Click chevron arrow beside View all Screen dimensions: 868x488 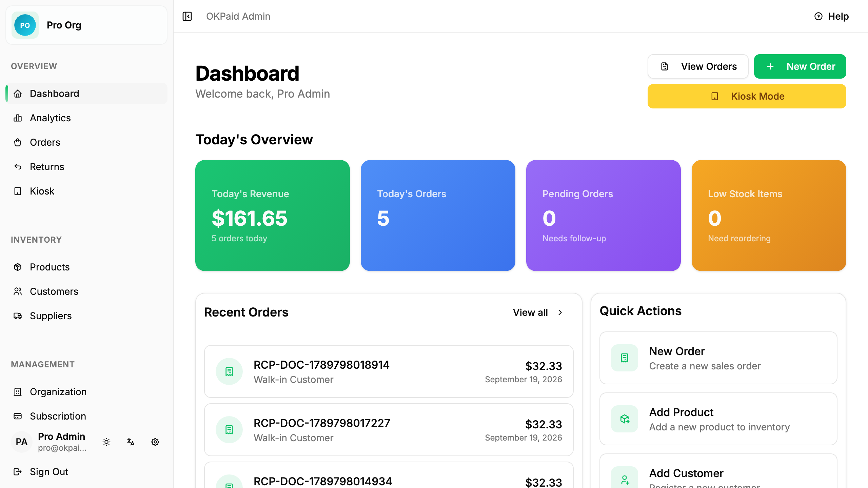[560, 312]
